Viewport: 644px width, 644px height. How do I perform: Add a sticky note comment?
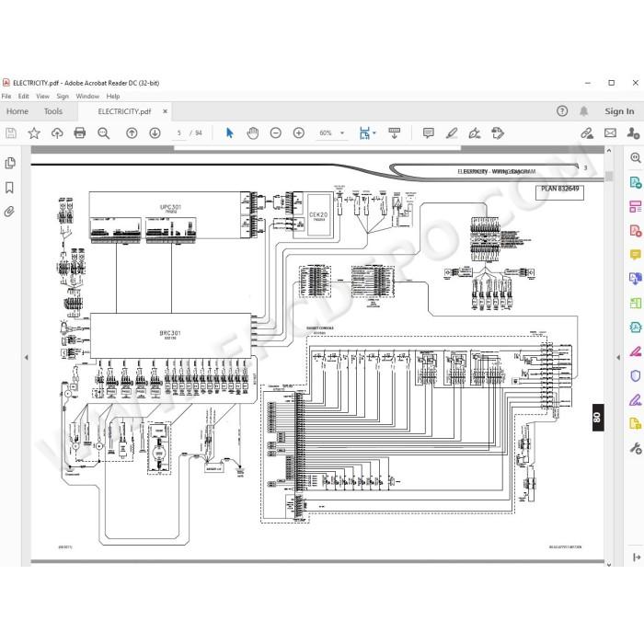pos(429,133)
